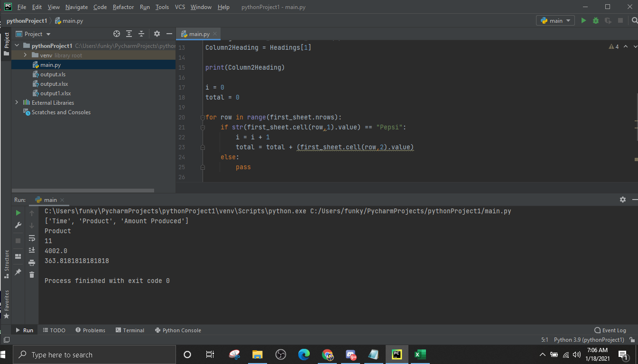Viewport: 638px width, 364px height.
Task: Click the Restore Layout icon in Run panel
Action: click(x=18, y=256)
